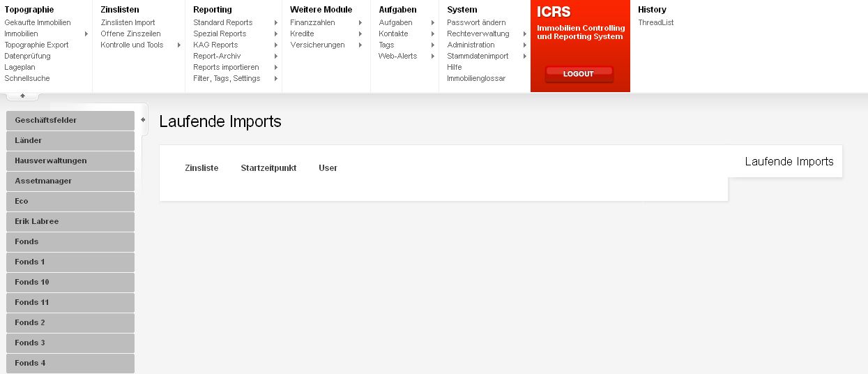This screenshot has height=374, width=868.
Task: Open Schnellsuche under Topographie
Action: pyautogui.click(x=27, y=78)
